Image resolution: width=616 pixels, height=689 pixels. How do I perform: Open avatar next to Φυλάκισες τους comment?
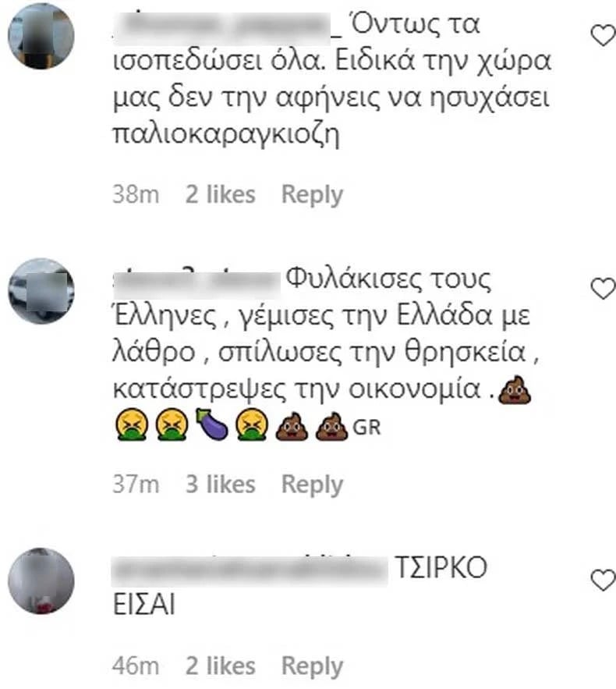[41, 291]
